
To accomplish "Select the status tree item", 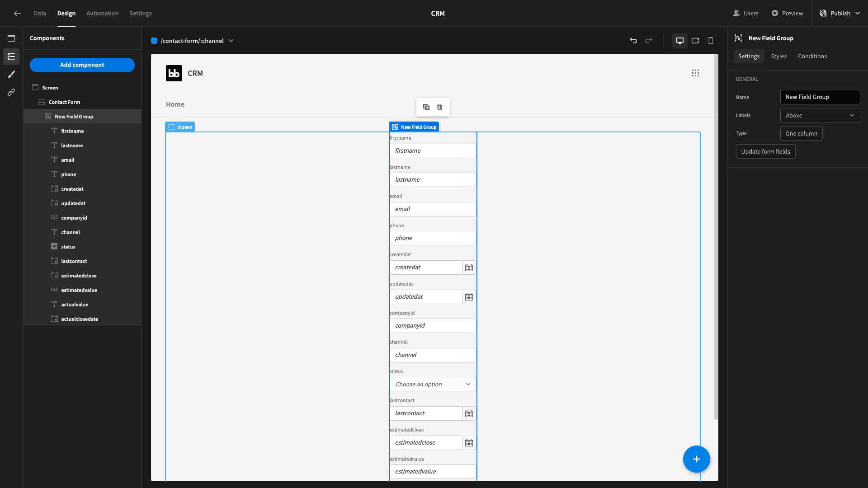I will click(82, 247).
